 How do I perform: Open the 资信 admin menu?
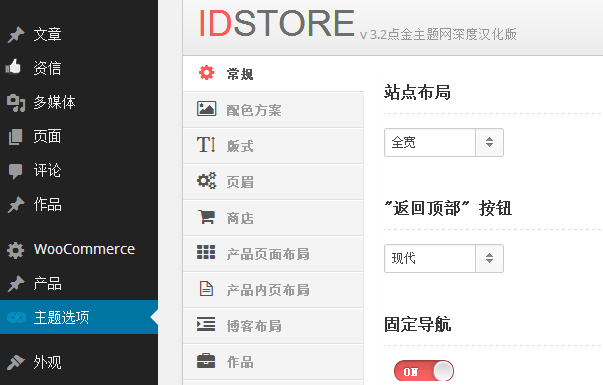coord(79,68)
